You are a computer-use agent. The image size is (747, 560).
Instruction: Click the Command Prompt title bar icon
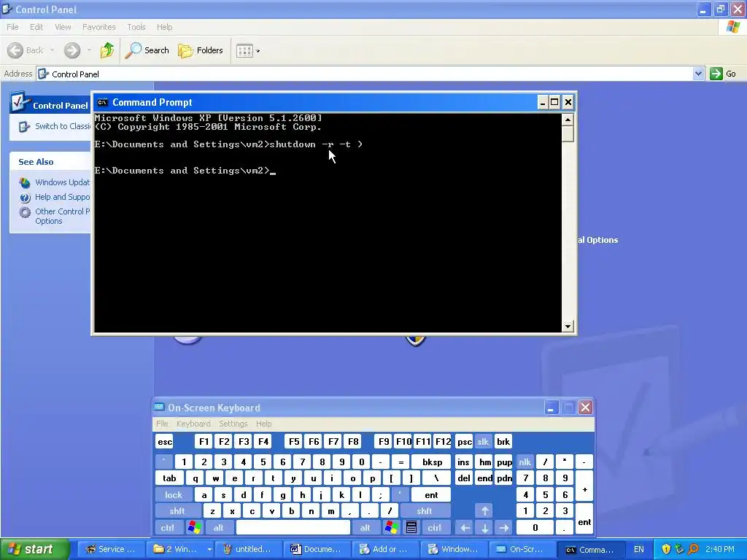tap(102, 102)
